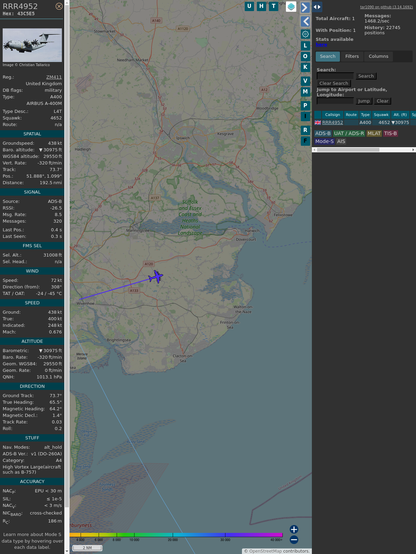
Task: Click the ALTITUDE section header
Action: (32, 341)
